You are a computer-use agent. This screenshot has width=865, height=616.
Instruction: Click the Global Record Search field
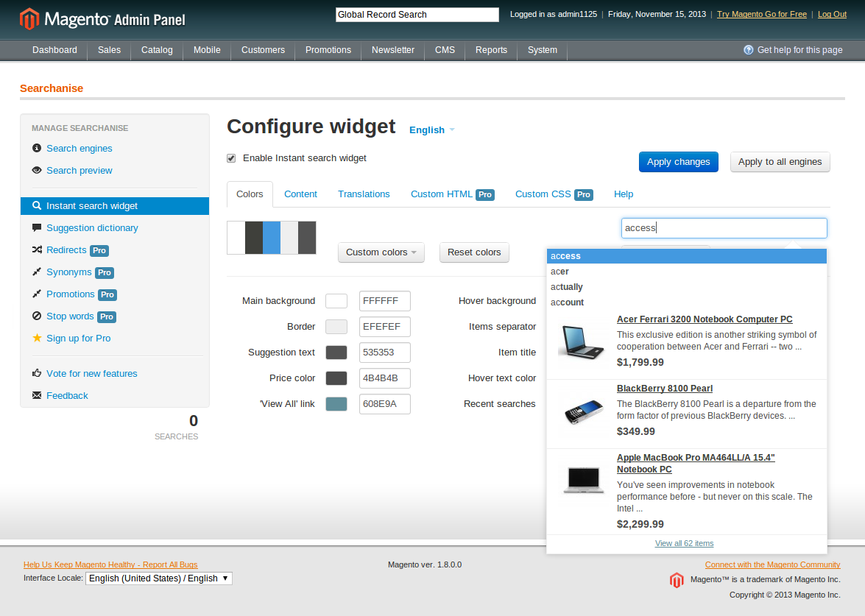417,14
